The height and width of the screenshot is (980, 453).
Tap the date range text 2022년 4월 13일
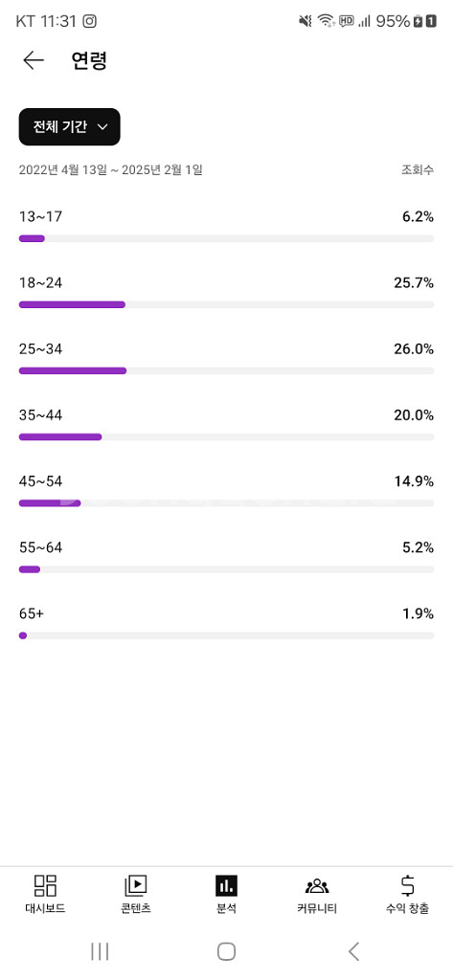[63, 169]
